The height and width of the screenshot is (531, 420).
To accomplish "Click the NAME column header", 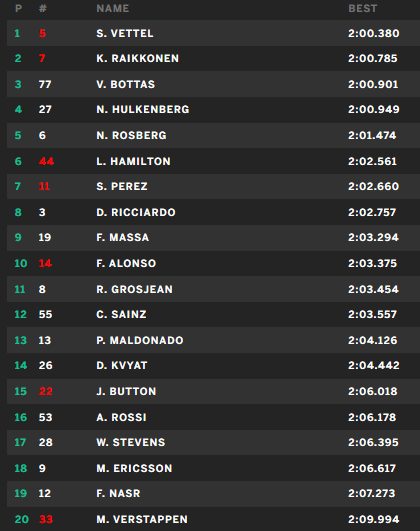I will tap(112, 8).
